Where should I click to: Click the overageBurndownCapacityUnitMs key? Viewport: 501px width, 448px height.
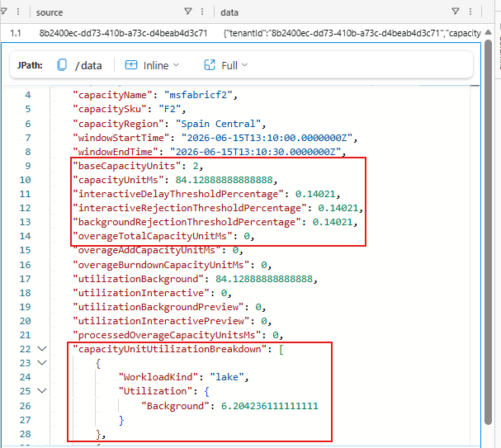(x=161, y=265)
